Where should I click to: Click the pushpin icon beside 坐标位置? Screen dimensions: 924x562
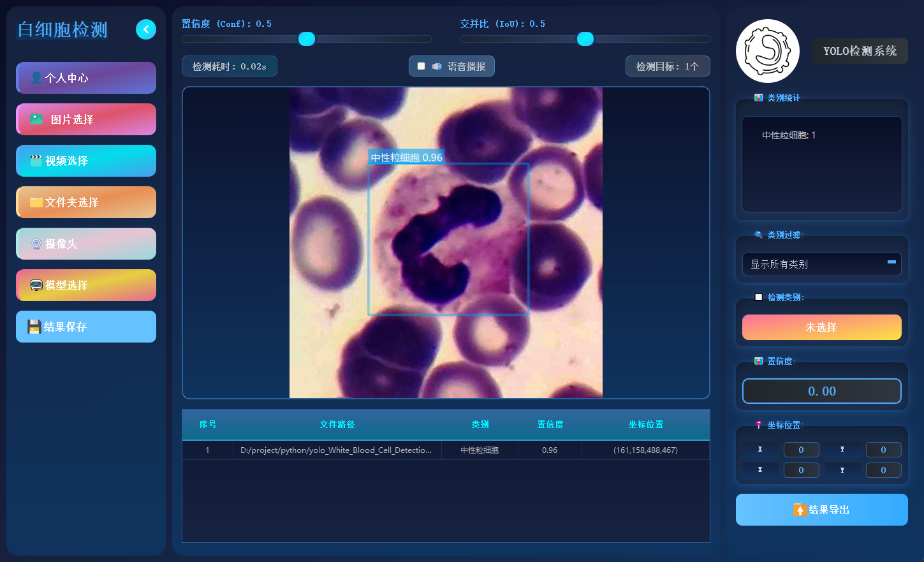point(758,425)
